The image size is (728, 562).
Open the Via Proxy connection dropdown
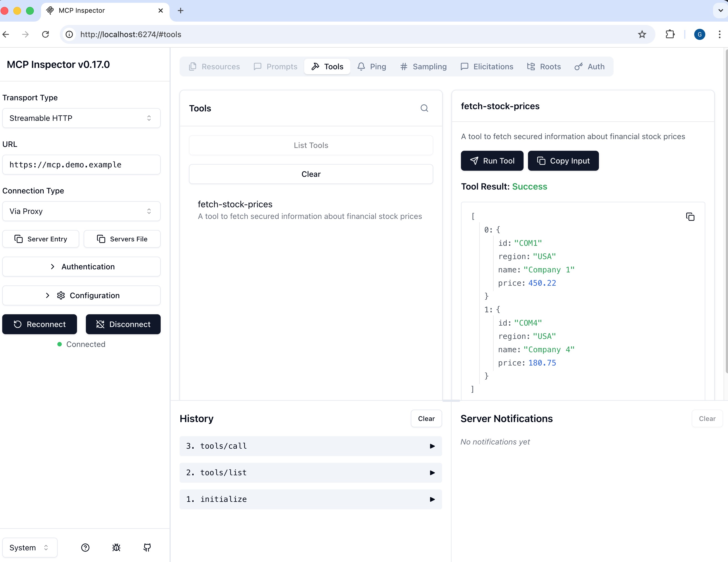pyautogui.click(x=81, y=211)
